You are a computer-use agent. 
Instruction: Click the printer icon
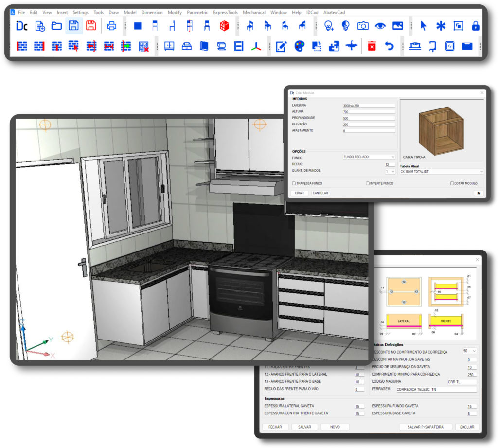(x=111, y=26)
